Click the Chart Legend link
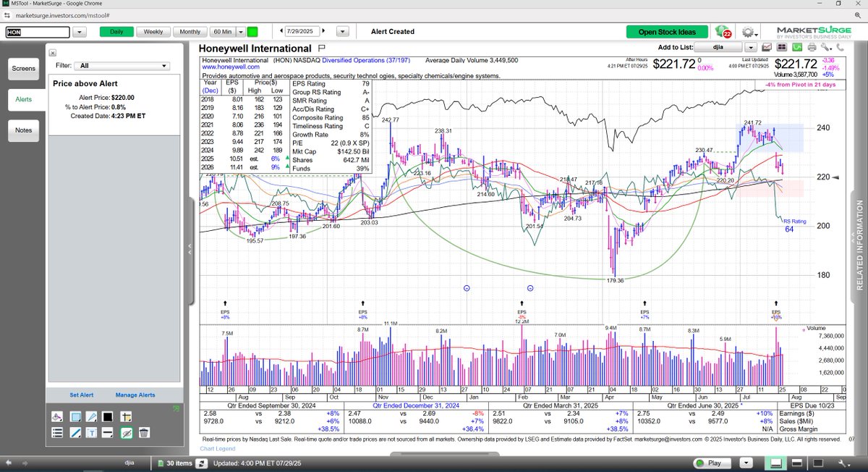868x472 pixels. 216,450
